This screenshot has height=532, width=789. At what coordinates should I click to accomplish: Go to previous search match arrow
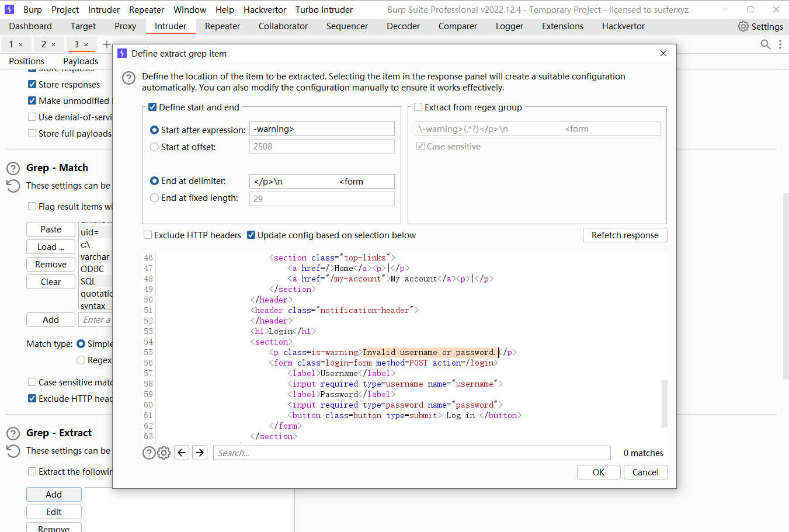pyautogui.click(x=182, y=453)
